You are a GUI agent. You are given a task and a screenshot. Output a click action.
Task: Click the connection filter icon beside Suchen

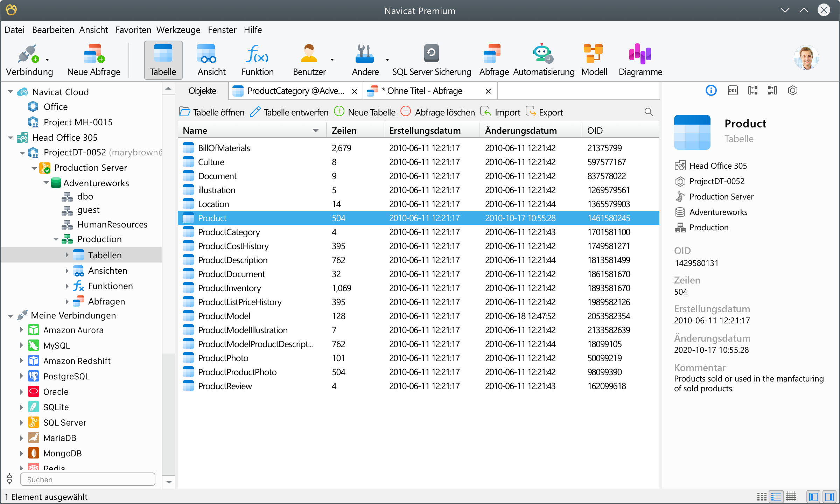click(x=9, y=479)
